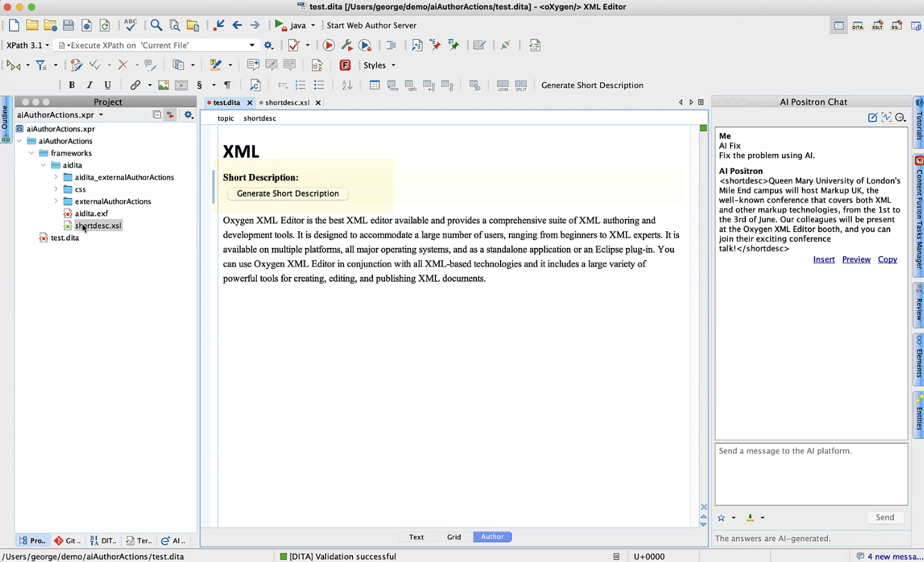Toggle track changes icon
The height and width of the screenshot is (562, 924).
pos(76,65)
